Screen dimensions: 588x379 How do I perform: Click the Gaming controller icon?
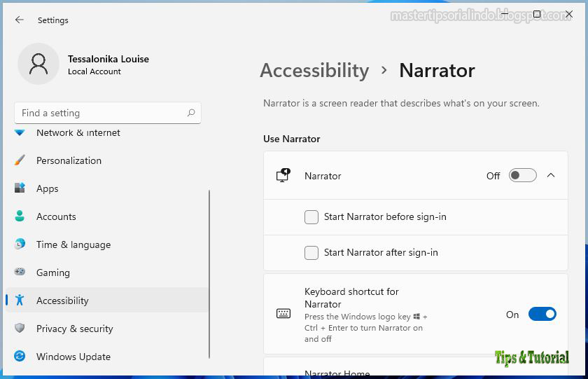pos(20,273)
